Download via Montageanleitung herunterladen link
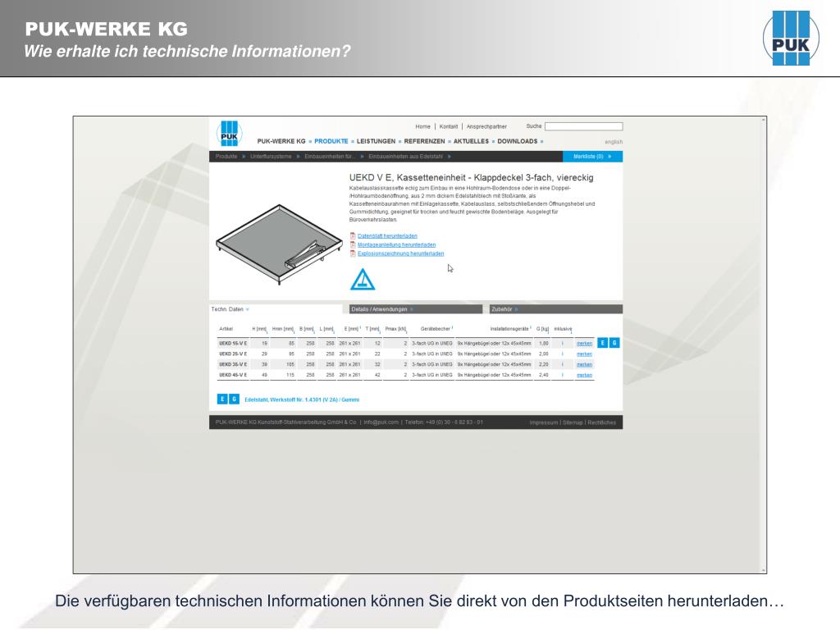Viewport: 840px width, 630px height. pos(396,244)
